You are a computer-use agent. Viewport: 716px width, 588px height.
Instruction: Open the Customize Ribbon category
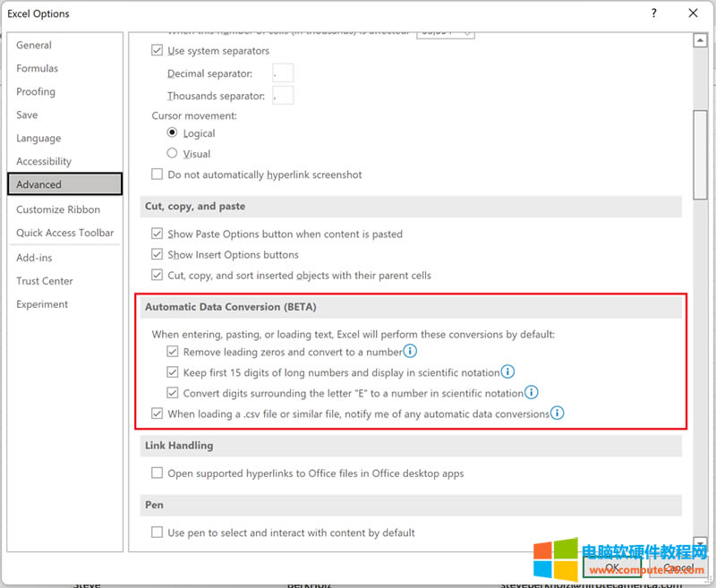pyautogui.click(x=58, y=209)
